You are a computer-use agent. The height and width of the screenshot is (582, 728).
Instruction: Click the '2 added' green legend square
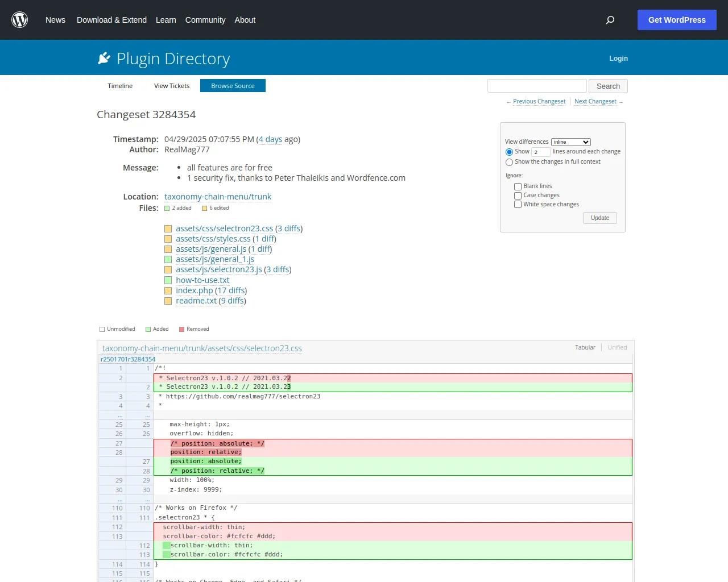coord(167,208)
